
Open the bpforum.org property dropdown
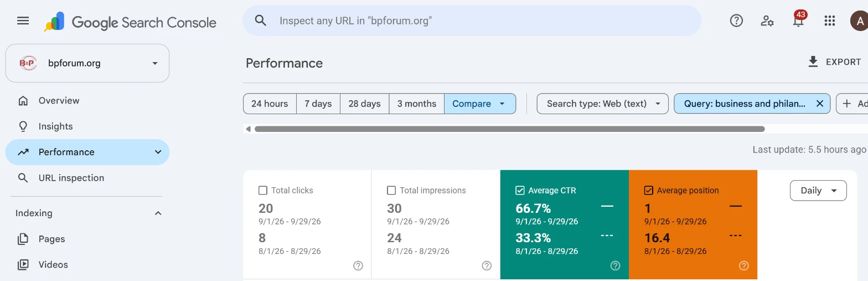click(x=87, y=63)
